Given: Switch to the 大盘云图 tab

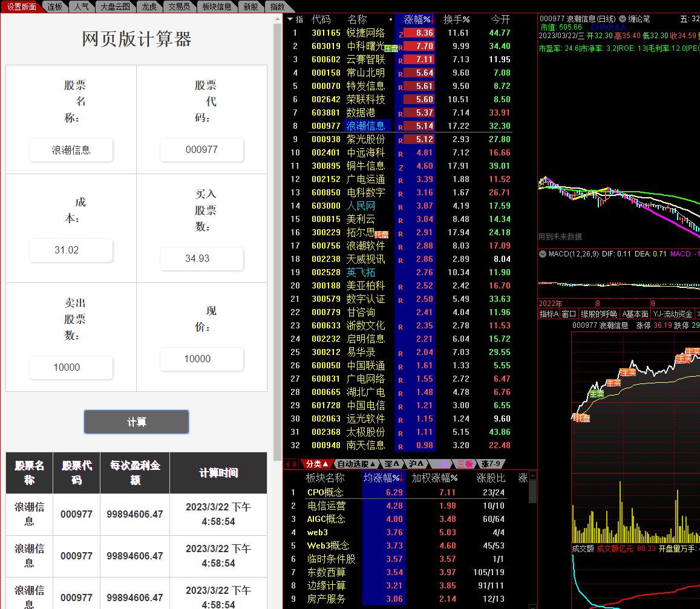Looking at the screenshot, I should (x=116, y=7).
